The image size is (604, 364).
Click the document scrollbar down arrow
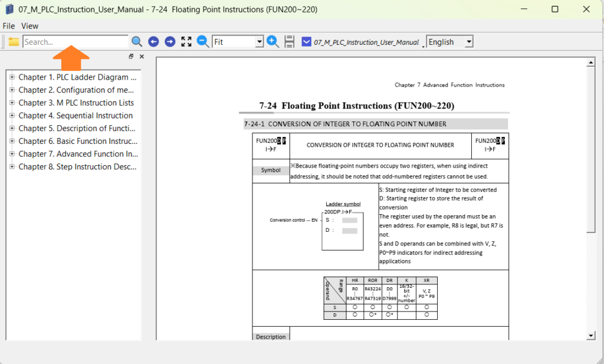[590, 336]
